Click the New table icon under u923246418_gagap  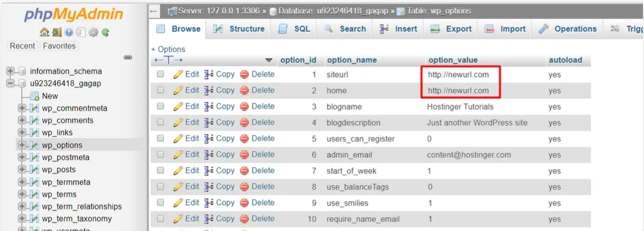35,96
